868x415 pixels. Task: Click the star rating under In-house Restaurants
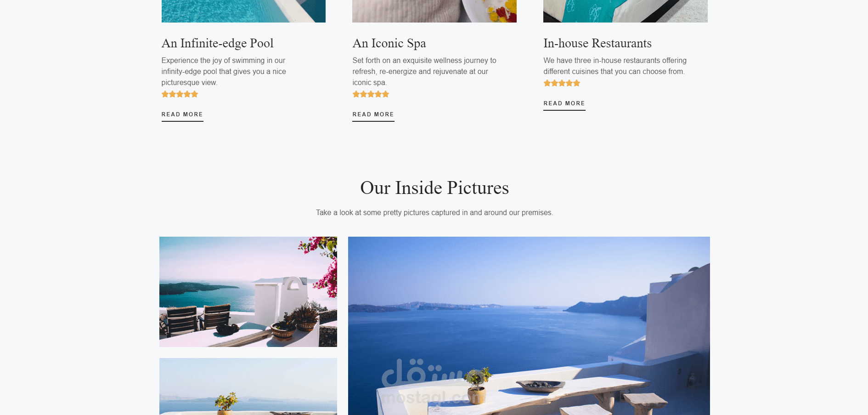pos(562,83)
